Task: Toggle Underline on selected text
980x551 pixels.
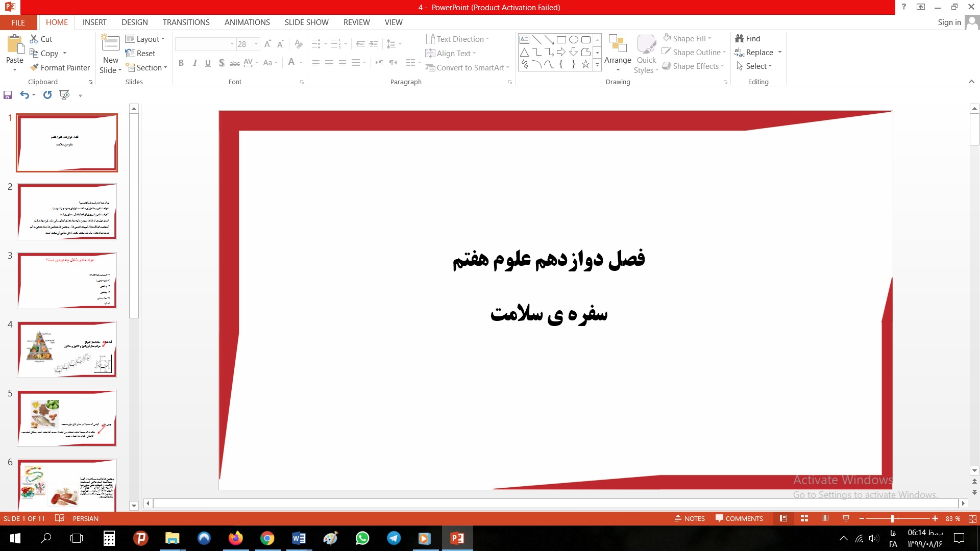Action: [x=207, y=63]
